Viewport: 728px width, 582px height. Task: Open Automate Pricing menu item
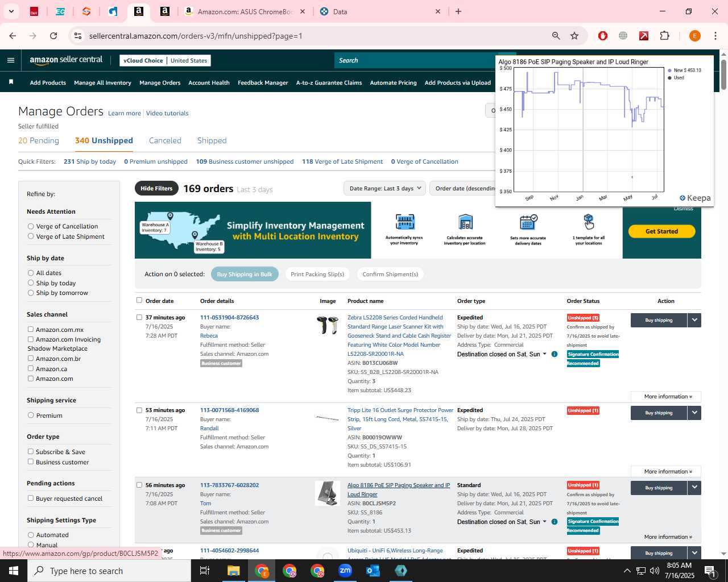(393, 82)
